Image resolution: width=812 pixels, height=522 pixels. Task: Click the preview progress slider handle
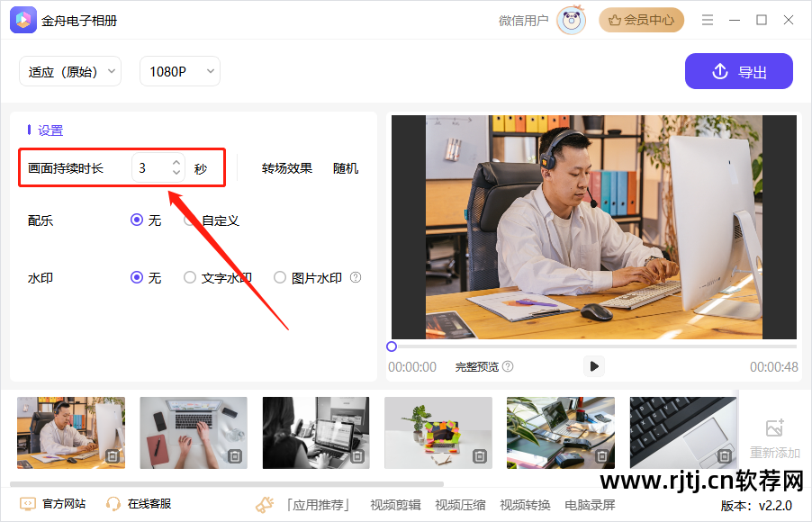391,346
